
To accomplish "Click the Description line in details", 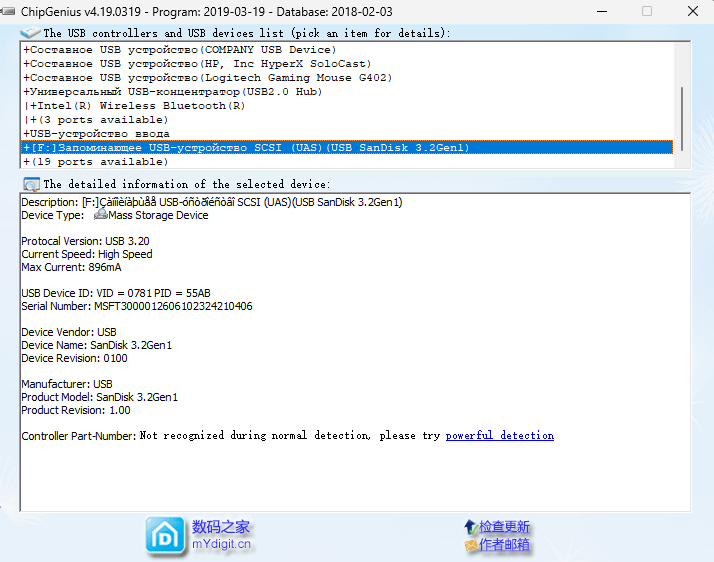I will click(x=212, y=202).
